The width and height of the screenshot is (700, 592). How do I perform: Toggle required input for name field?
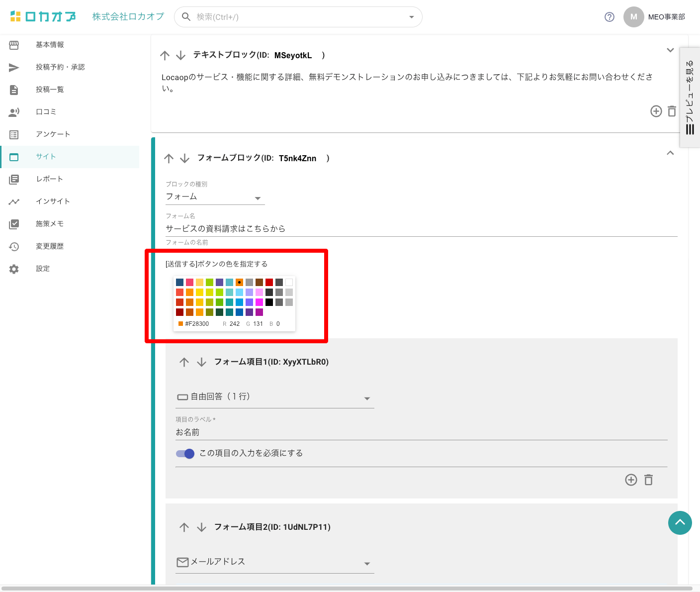coord(185,454)
